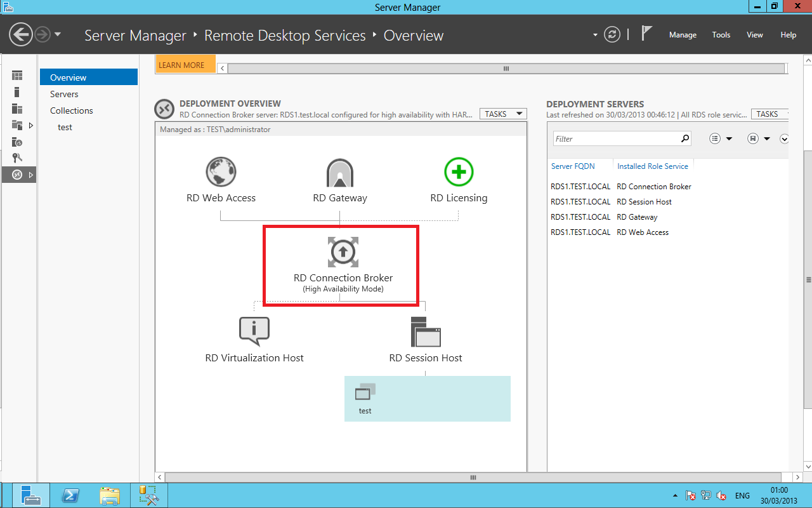Open the key-shaped sidebar icon
812x508 pixels.
tap(17, 158)
